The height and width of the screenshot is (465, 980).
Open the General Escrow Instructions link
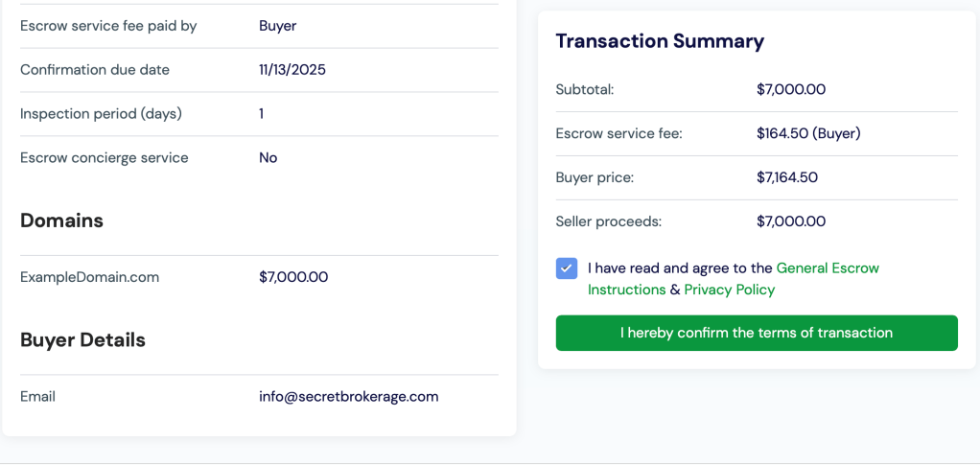click(x=827, y=268)
